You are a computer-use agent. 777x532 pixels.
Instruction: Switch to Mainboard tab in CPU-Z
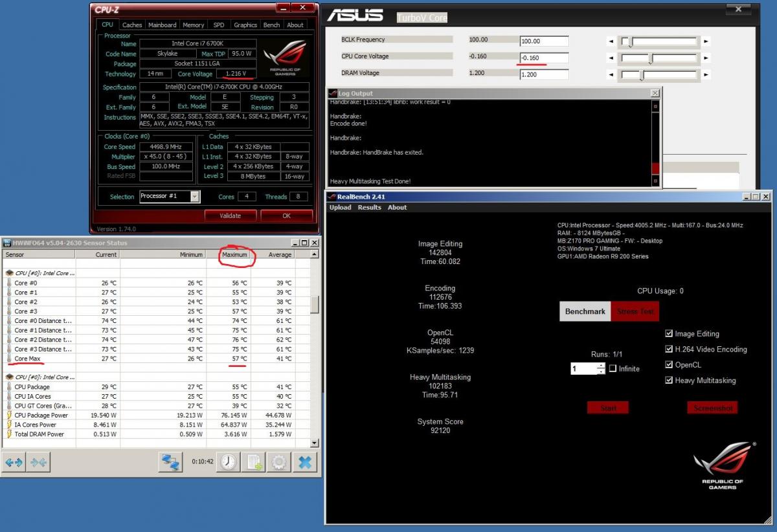coord(162,25)
